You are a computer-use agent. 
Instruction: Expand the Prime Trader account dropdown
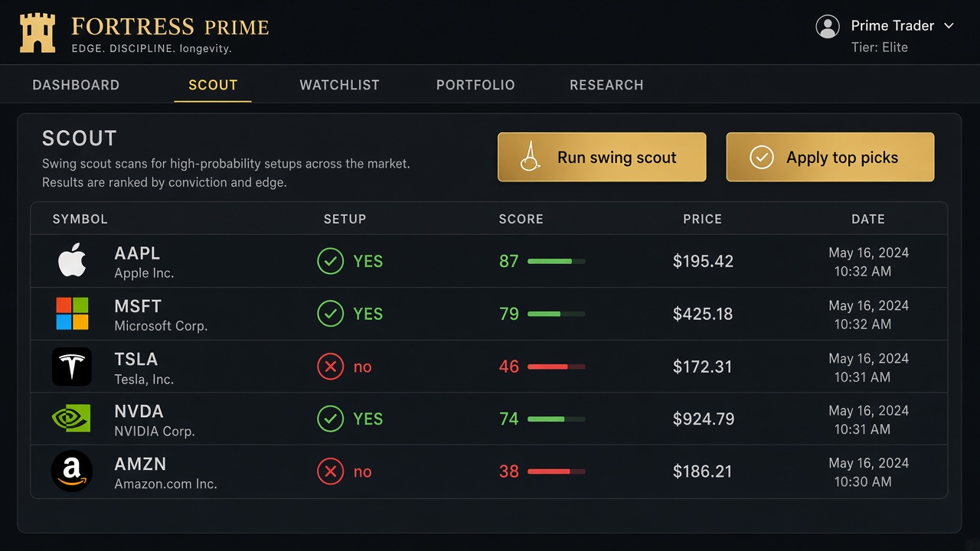click(949, 26)
